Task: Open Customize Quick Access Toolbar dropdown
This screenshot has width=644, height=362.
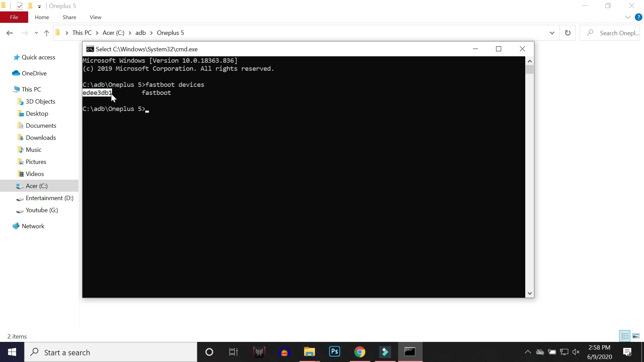Action: point(39,6)
